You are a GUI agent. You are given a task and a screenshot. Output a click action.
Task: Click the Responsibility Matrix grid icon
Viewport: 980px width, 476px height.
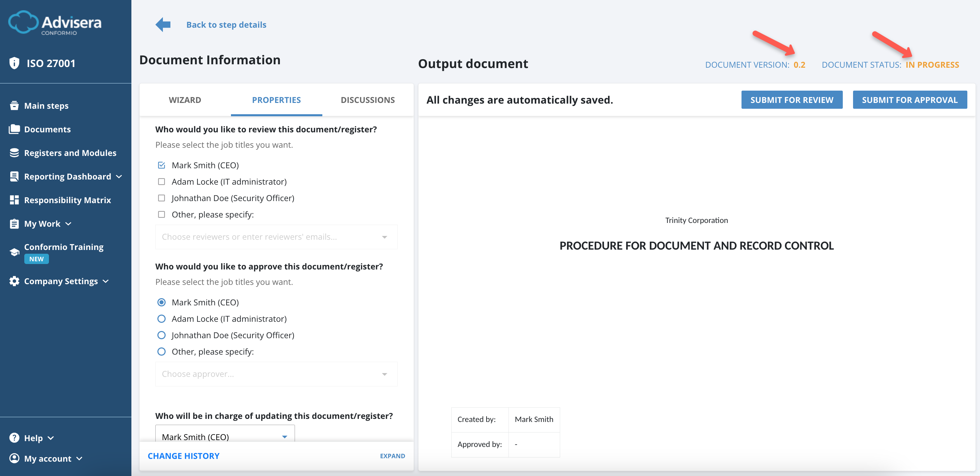click(14, 200)
